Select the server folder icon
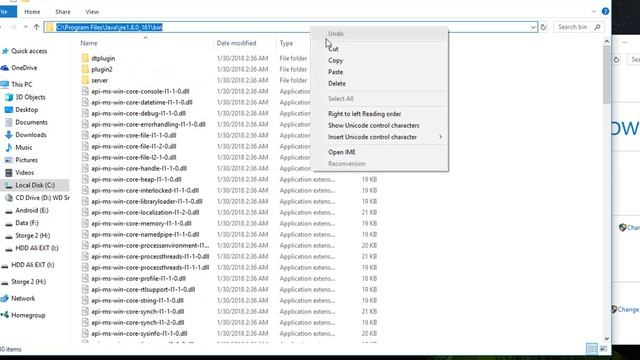The height and width of the screenshot is (360, 640). (85, 80)
